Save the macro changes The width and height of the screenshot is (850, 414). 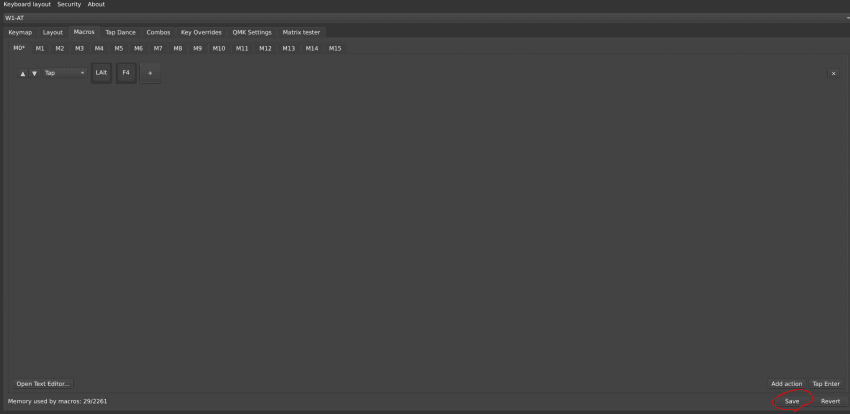[x=792, y=402]
